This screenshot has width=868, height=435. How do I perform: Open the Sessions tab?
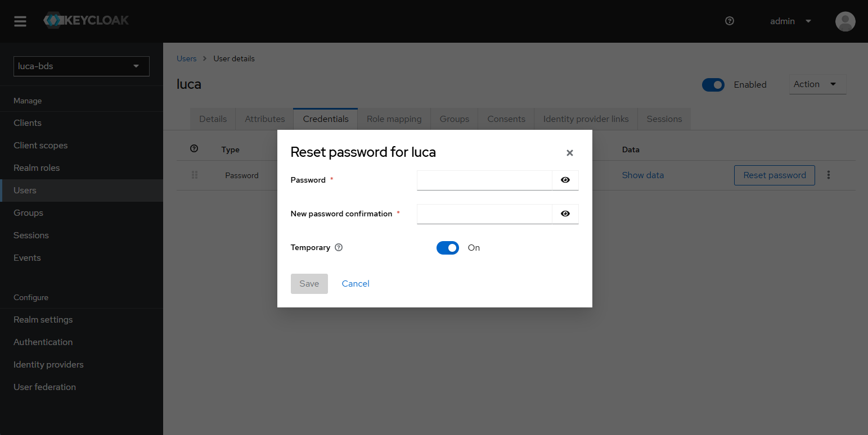click(x=664, y=119)
